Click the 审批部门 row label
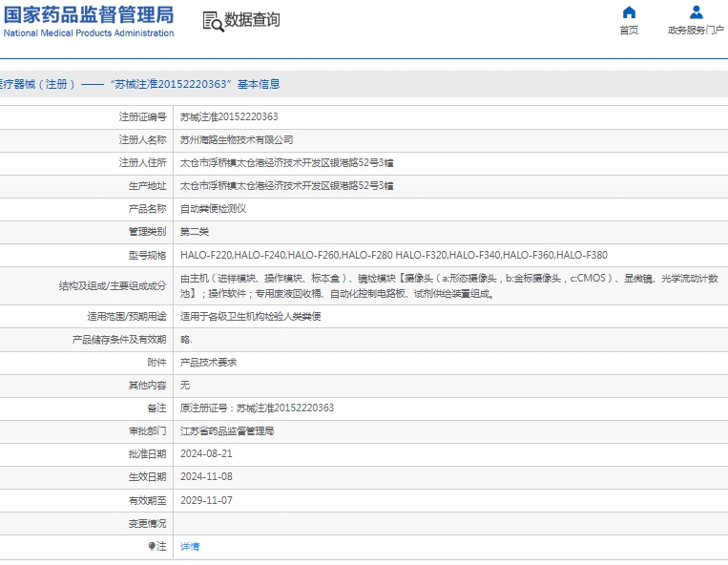 (147, 430)
